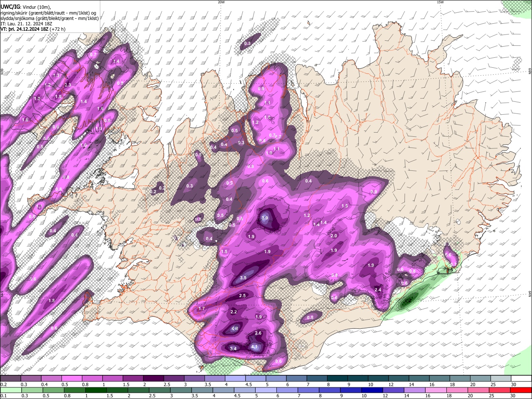Image resolution: width=532 pixels, height=399 pixels.
Task: Click the 3.4 snowfall value on the map
Action: coord(233,349)
